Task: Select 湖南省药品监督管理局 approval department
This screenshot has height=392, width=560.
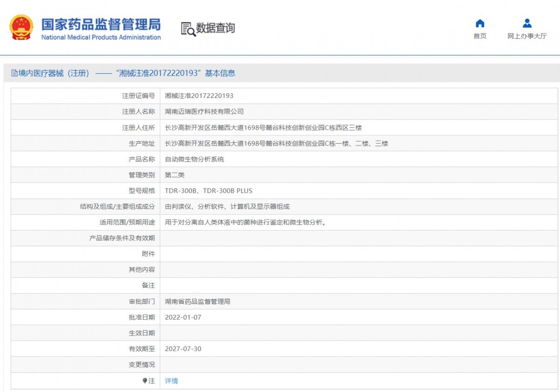Action: pyautogui.click(x=198, y=301)
